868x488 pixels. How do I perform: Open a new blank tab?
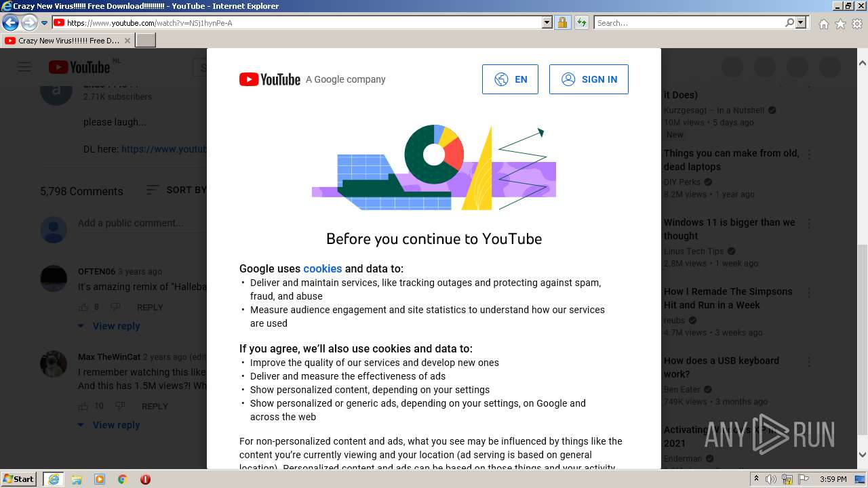[x=146, y=41]
